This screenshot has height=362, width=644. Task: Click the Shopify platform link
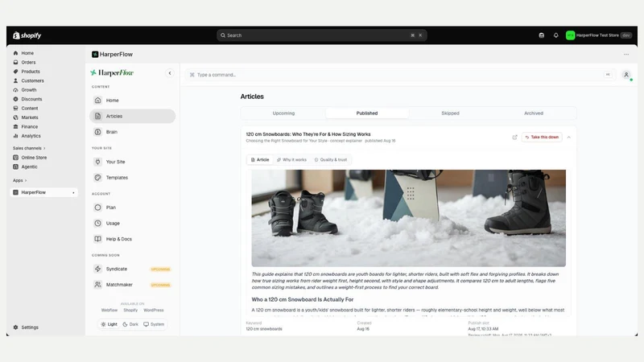(x=130, y=311)
